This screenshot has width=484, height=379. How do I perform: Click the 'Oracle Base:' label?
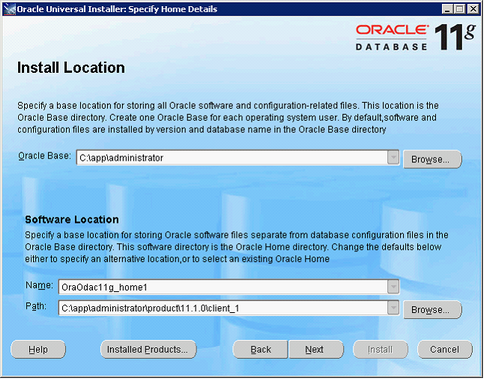(45, 156)
